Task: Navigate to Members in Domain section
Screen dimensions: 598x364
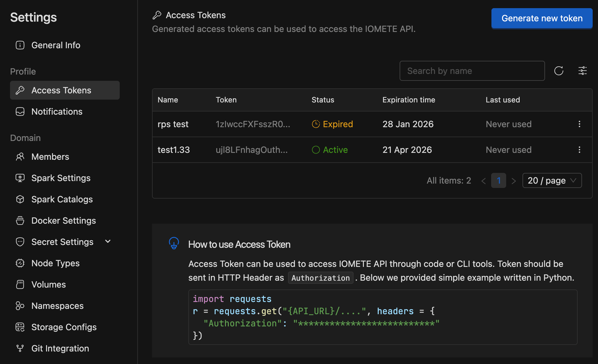Action: tap(50, 157)
